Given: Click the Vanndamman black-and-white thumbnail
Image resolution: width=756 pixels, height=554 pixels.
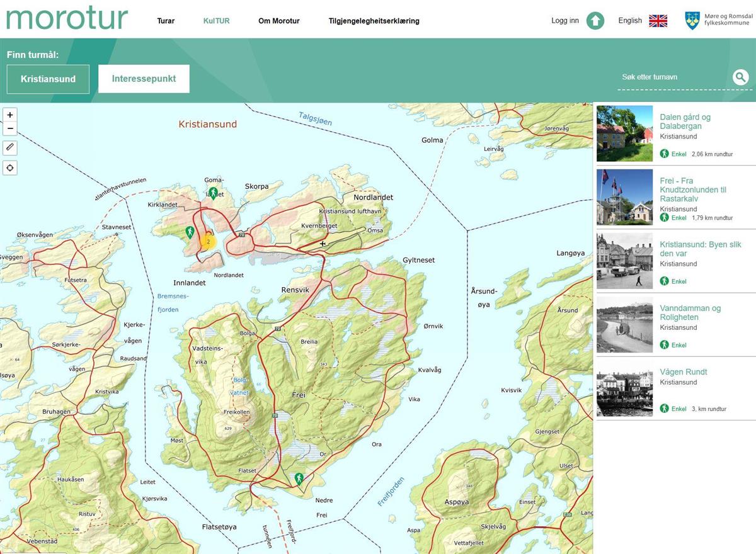Looking at the screenshot, I should [x=625, y=325].
